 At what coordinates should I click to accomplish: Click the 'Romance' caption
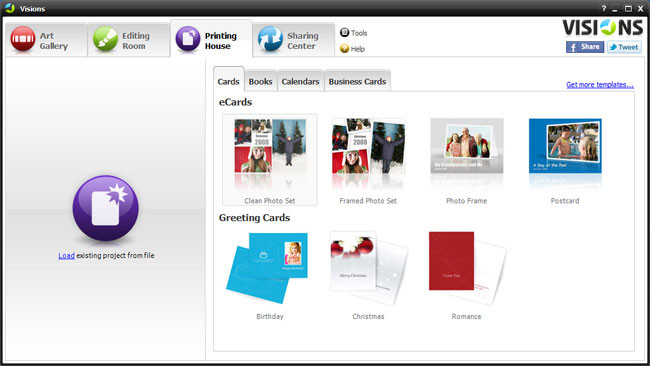(x=467, y=316)
